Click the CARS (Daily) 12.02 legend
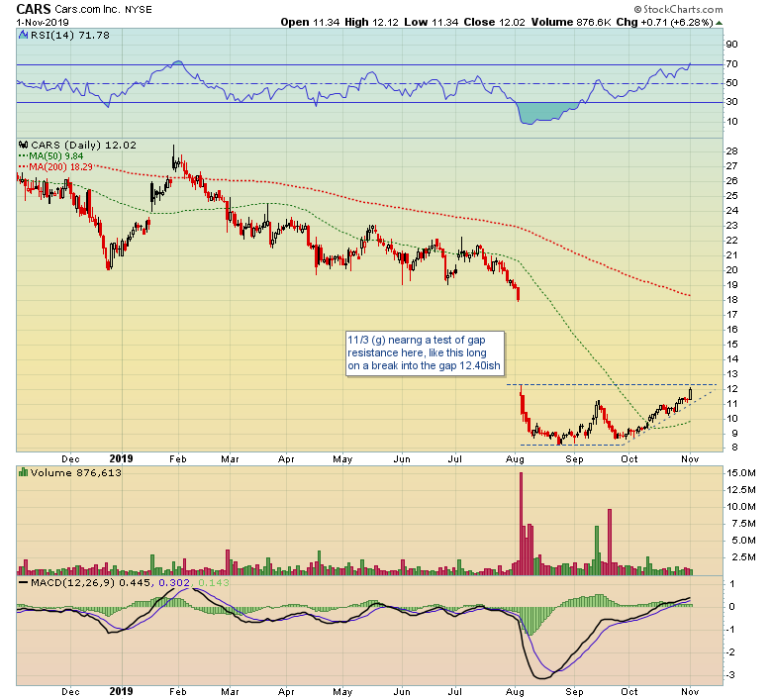Image resolution: width=772 pixels, height=700 pixels. pos(83,145)
